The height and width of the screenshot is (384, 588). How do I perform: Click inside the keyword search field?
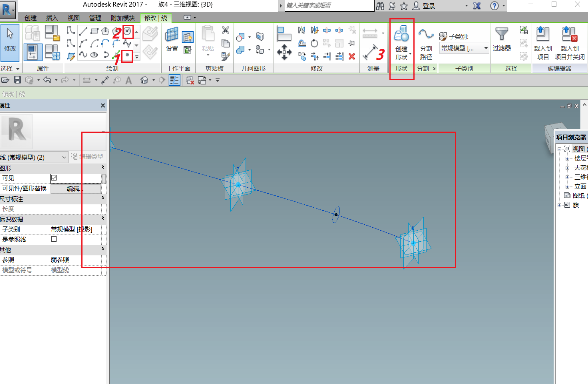[330, 5]
